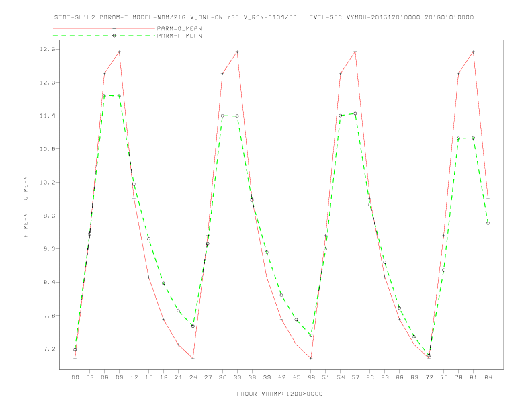
Task: Click x-axis tick label 57
Action: (355, 377)
